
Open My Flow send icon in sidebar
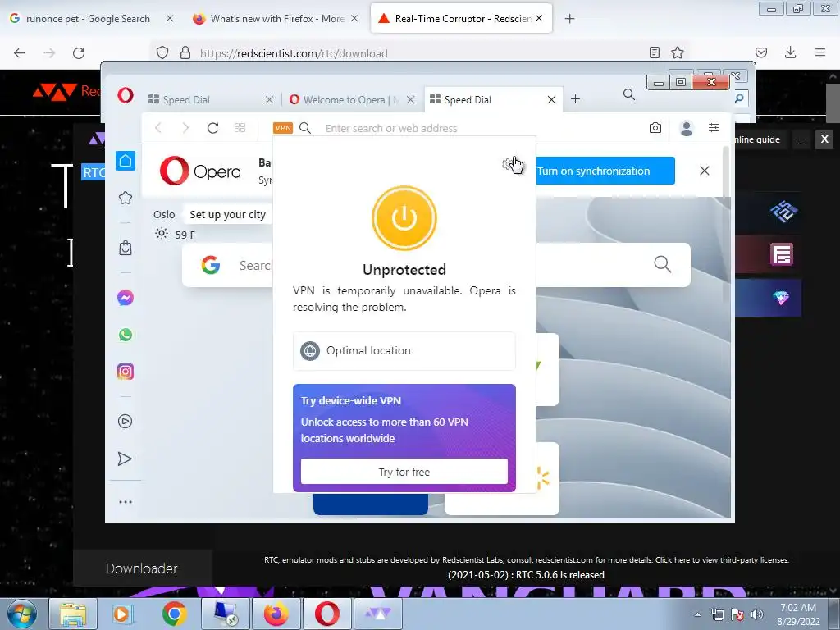point(126,459)
